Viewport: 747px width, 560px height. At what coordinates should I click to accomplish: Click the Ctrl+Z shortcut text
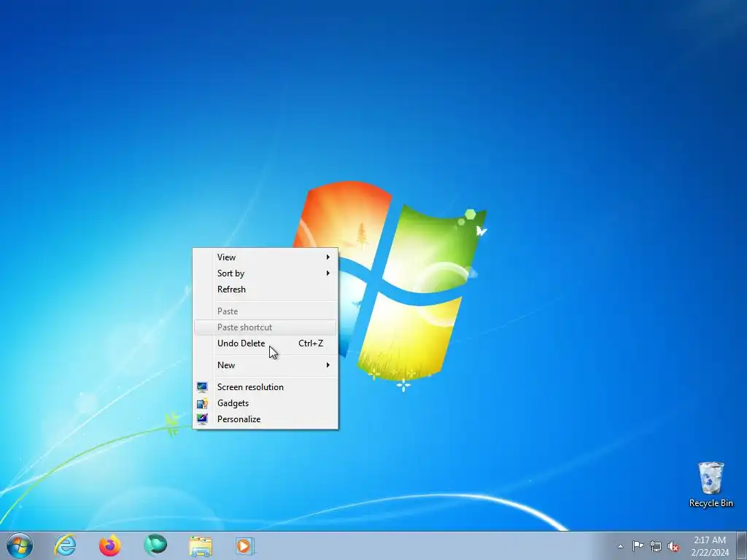click(311, 343)
